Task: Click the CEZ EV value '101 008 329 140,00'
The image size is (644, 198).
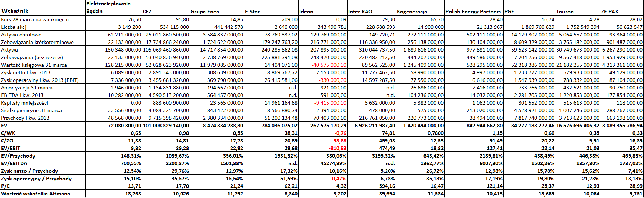Action: click(x=166, y=126)
